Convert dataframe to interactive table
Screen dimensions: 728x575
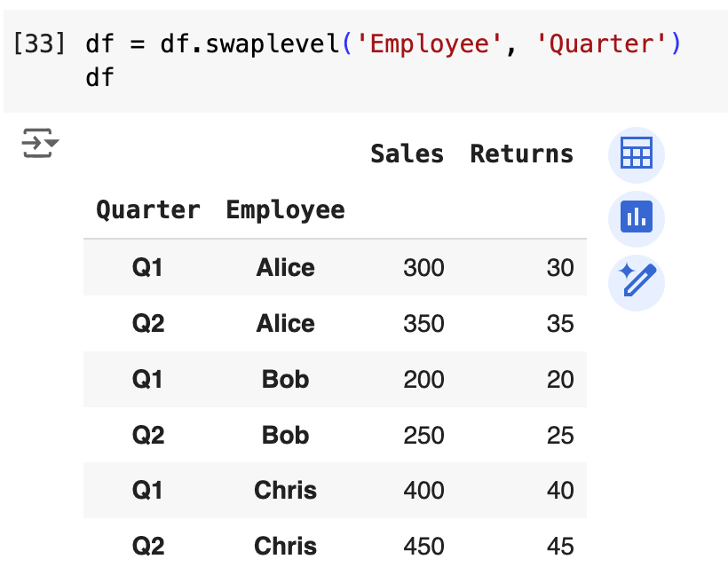(636, 154)
